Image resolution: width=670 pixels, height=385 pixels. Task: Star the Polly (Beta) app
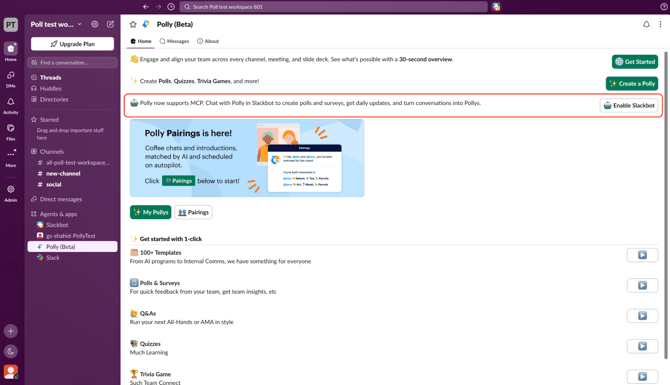pos(133,24)
